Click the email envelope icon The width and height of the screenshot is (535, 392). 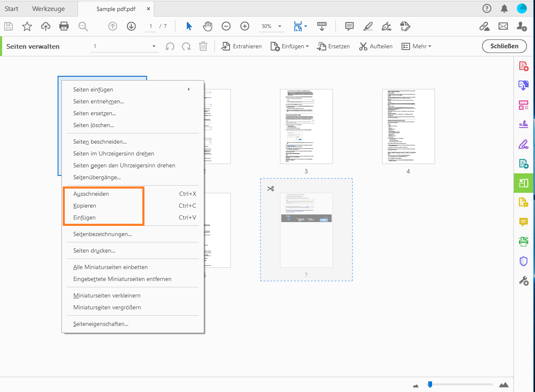pyautogui.click(x=503, y=26)
